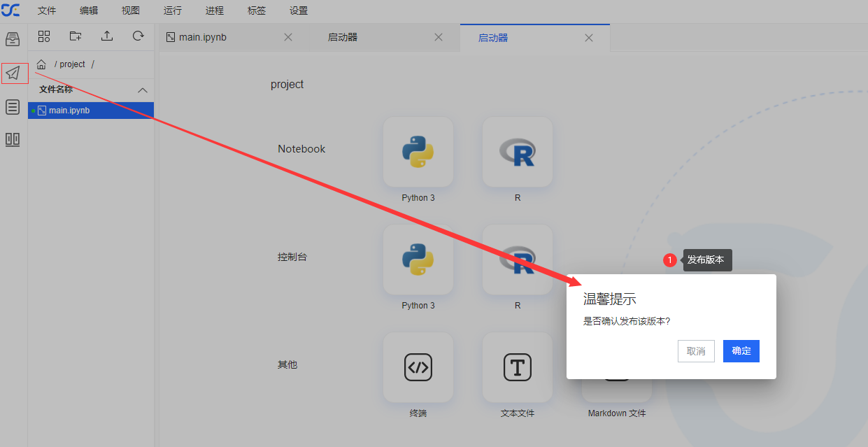The image size is (868, 447).
Task: Open the list sidebar icon
Action: pos(13,106)
